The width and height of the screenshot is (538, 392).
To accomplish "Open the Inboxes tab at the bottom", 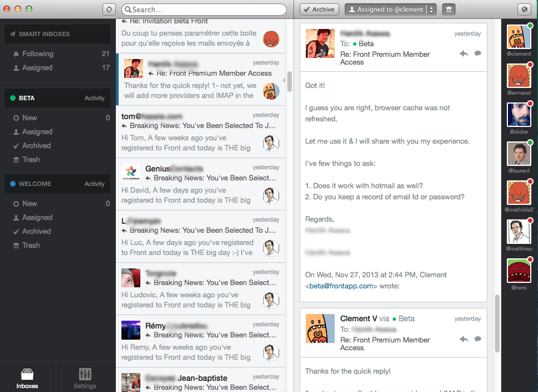I will (27, 378).
